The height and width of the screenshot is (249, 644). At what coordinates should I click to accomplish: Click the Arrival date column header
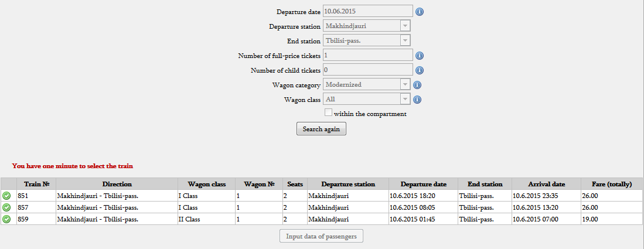[x=546, y=184]
